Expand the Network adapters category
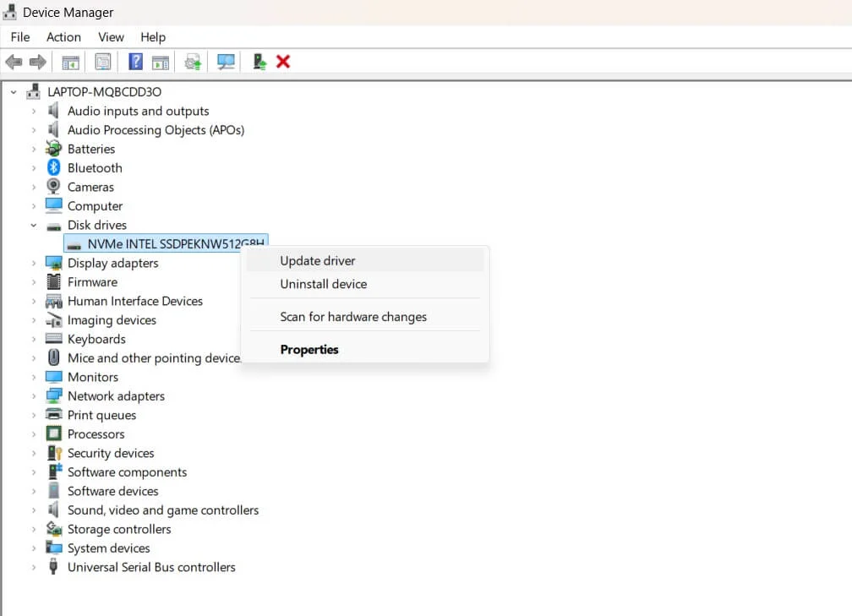 click(x=34, y=396)
